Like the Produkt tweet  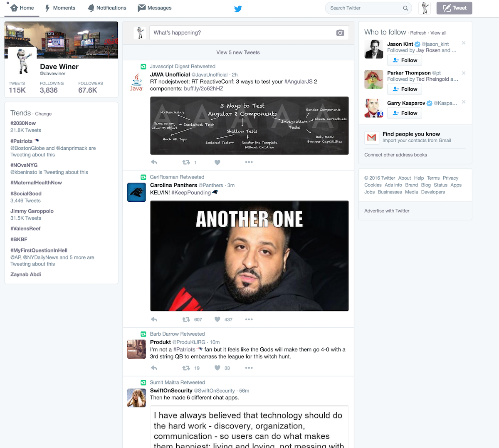coord(217,368)
